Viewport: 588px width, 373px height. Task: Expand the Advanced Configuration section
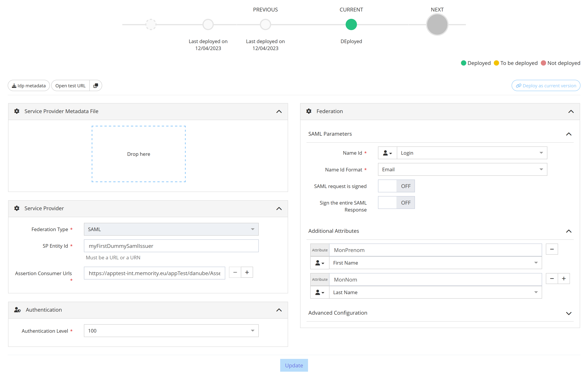(568, 313)
